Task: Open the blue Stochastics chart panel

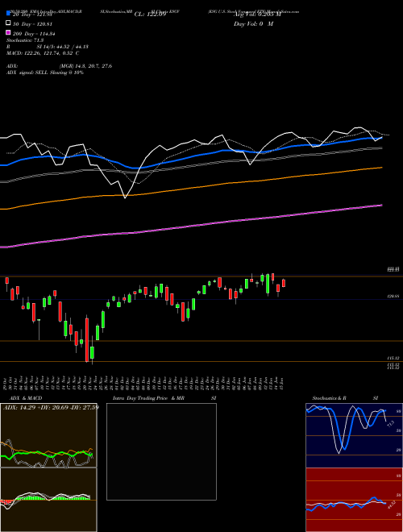Action: pyautogui.click(x=354, y=435)
